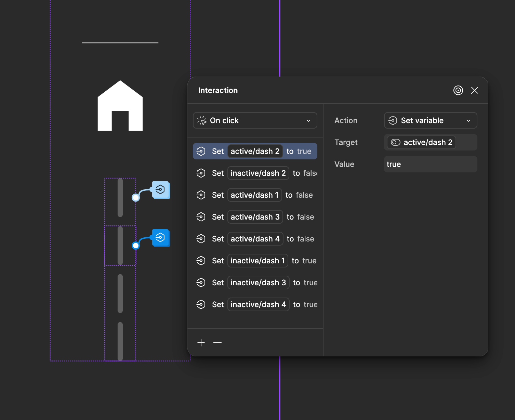Select the Set active/dash 4 to false row

point(255,239)
